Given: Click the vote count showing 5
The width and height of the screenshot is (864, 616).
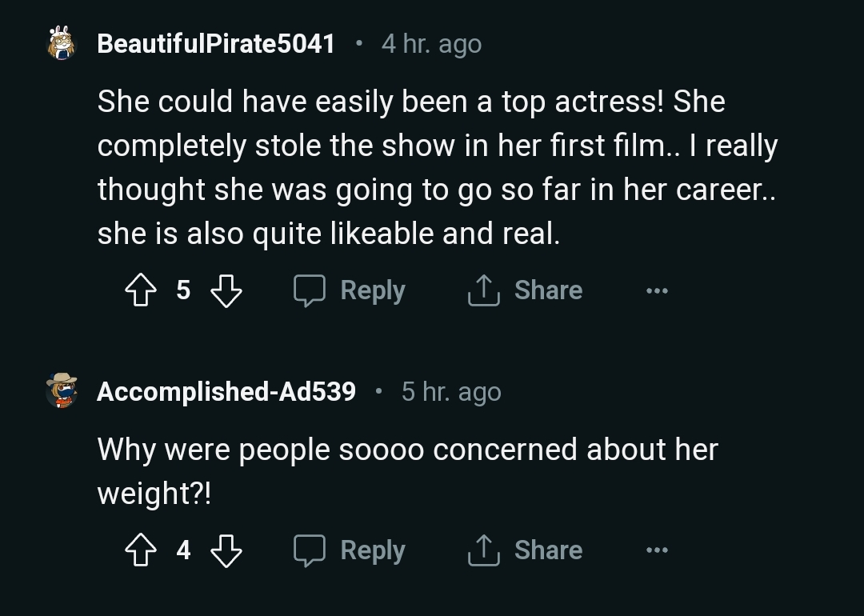Looking at the screenshot, I should 183,290.
